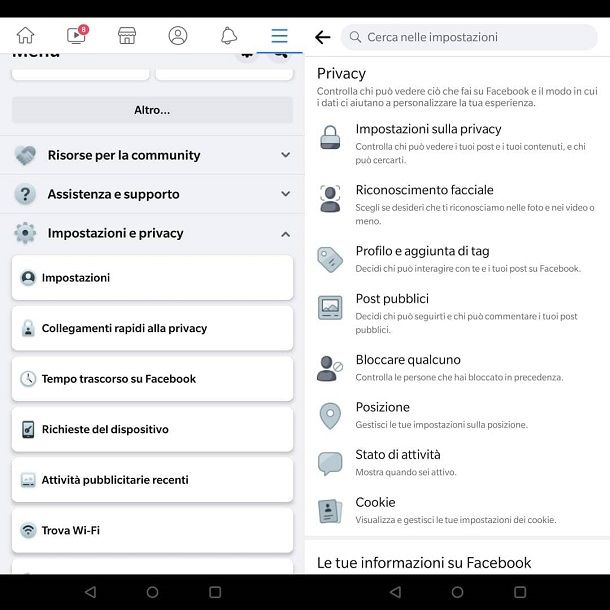Click the location pin icon

tap(330, 416)
